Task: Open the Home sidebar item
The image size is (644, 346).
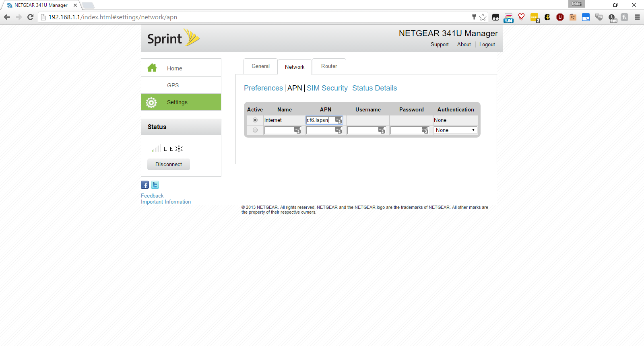Action: click(x=181, y=68)
